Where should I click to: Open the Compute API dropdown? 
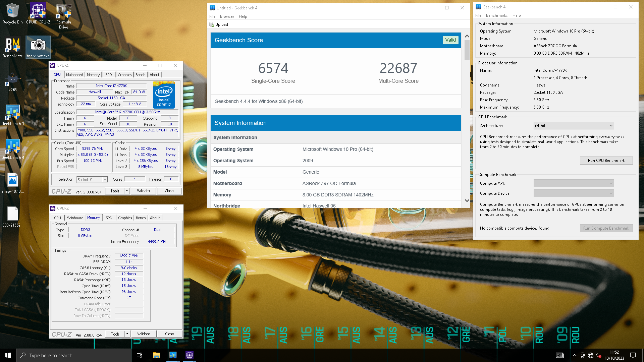pos(574,183)
